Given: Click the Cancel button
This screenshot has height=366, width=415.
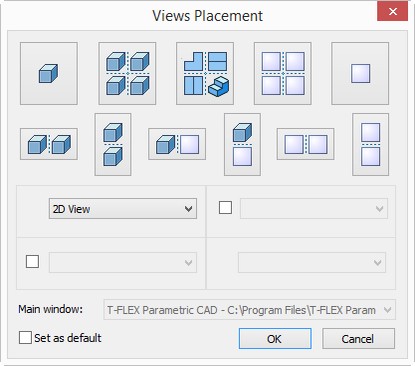Looking at the screenshot, I should click(358, 339).
